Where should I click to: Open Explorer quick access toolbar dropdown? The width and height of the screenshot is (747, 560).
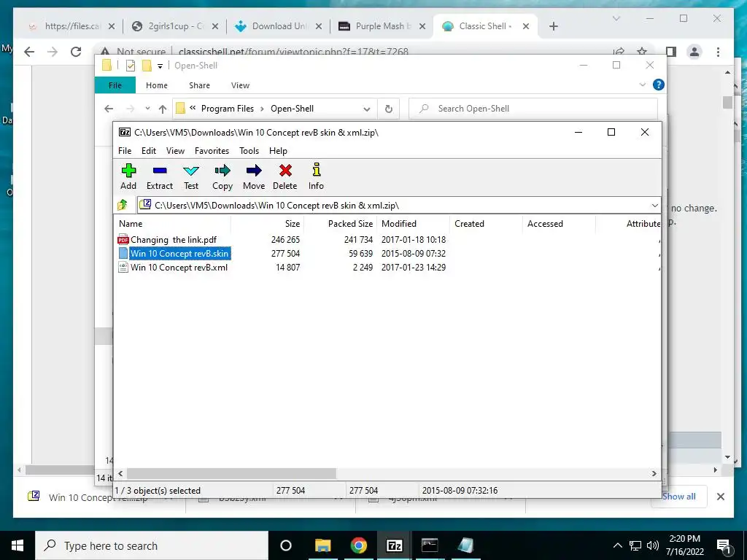tap(160, 66)
